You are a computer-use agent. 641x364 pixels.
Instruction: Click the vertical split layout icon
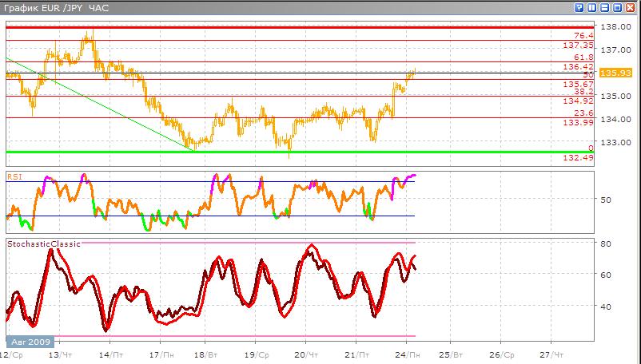[x=592, y=7]
